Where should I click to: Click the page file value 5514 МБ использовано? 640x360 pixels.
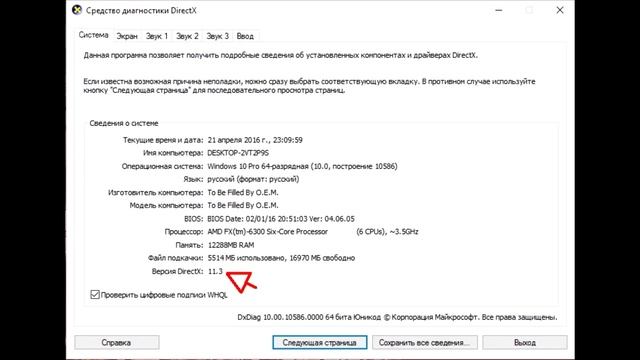[x=281, y=258]
